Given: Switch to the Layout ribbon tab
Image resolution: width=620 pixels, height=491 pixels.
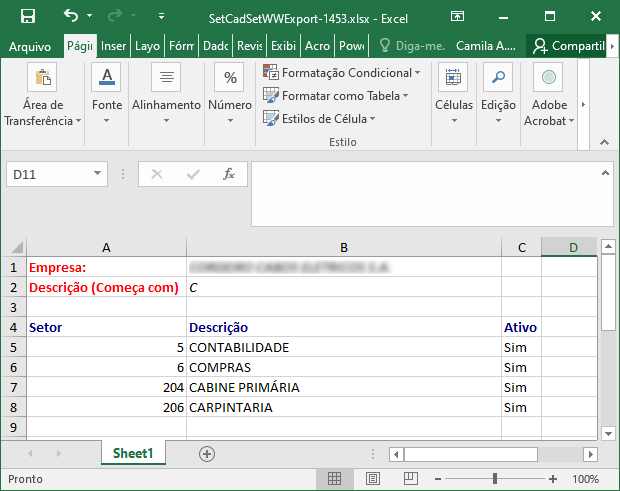Looking at the screenshot, I should click(147, 46).
